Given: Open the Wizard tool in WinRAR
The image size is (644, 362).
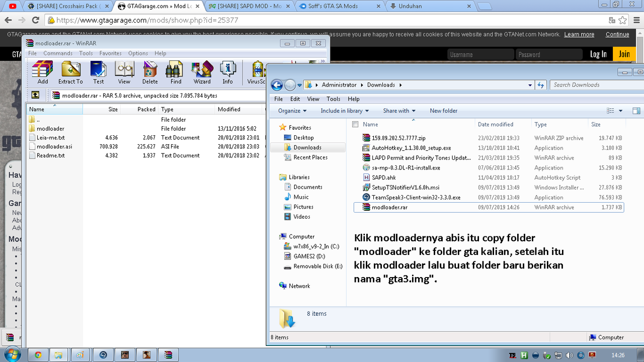Looking at the screenshot, I should coord(202,73).
